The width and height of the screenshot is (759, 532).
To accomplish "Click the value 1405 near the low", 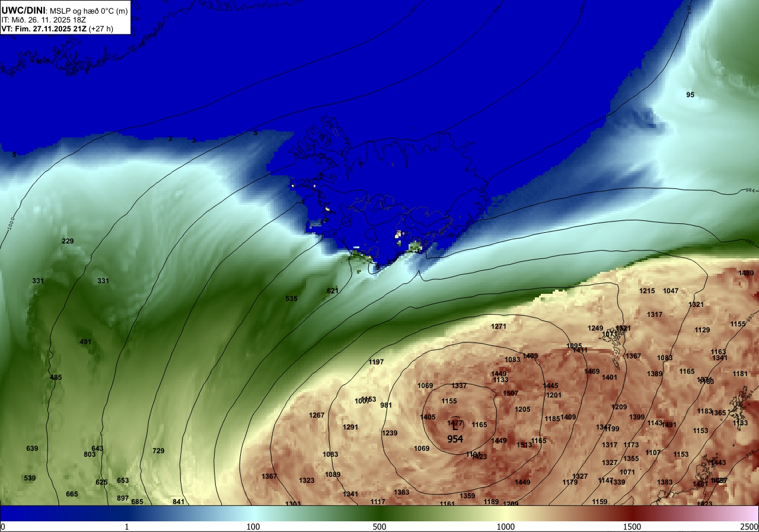I will point(428,417).
